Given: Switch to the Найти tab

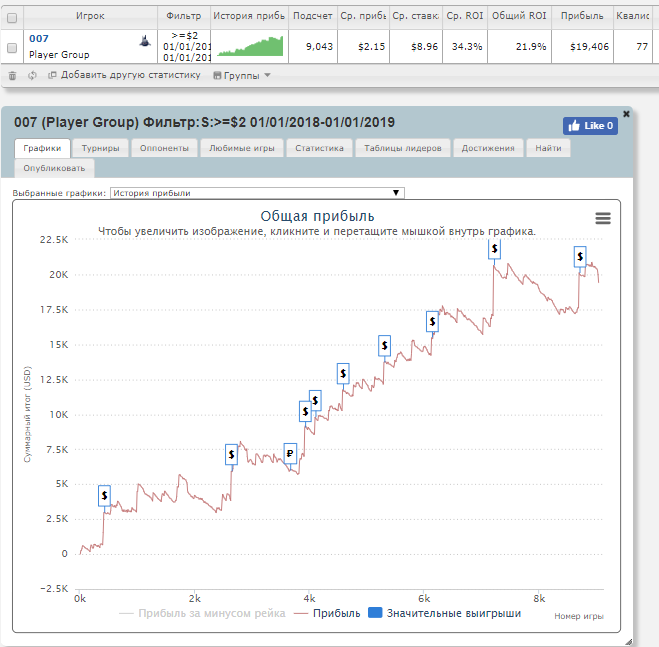Looking at the screenshot, I should pyautogui.click(x=548, y=148).
